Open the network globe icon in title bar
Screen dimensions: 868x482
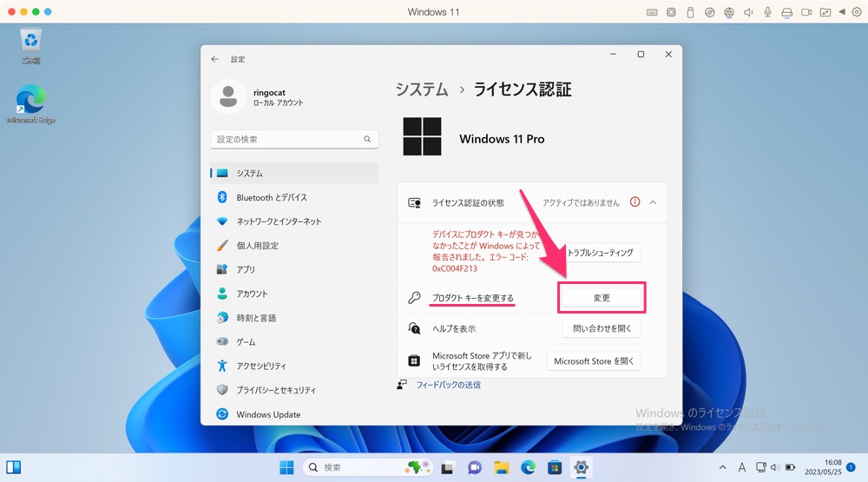click(729, 12)
